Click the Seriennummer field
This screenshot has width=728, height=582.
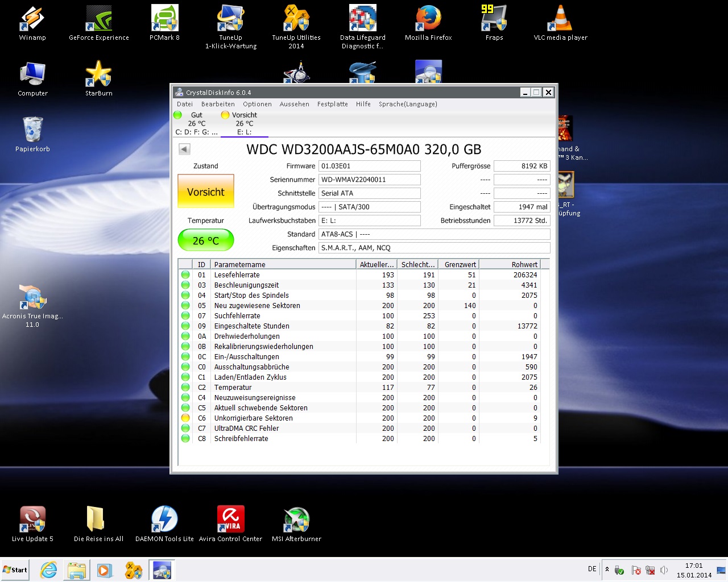click(x=370, y=180)
